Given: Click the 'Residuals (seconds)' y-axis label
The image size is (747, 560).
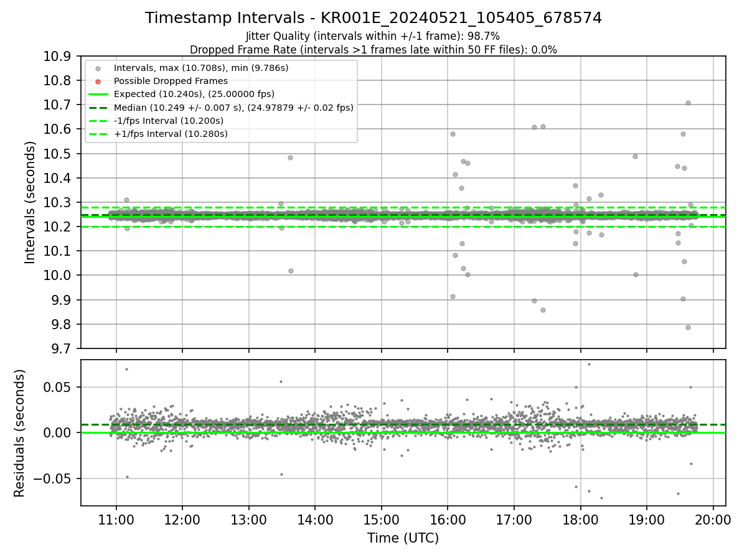Looking at the screenshot, I should 19,433.
